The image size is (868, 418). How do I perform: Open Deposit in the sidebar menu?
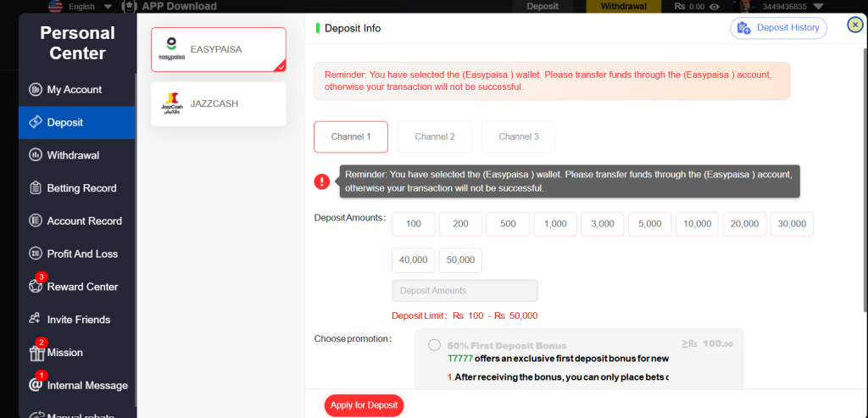77,122
